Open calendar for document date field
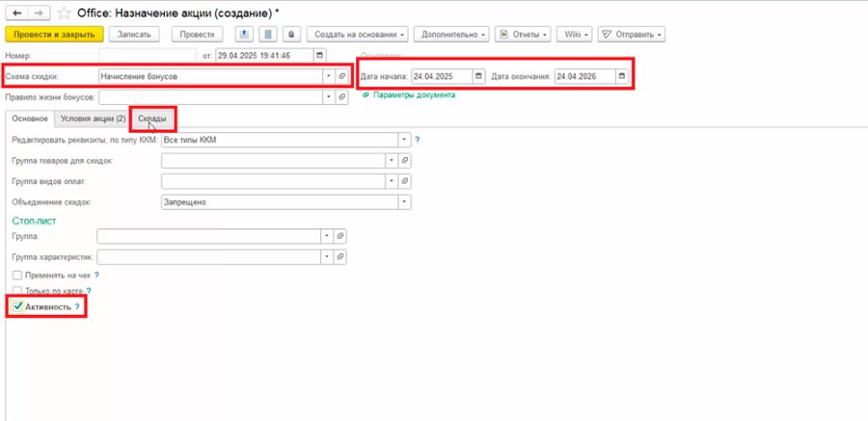The height and width of the screenshot is (421, 868). tap(320, 55)
